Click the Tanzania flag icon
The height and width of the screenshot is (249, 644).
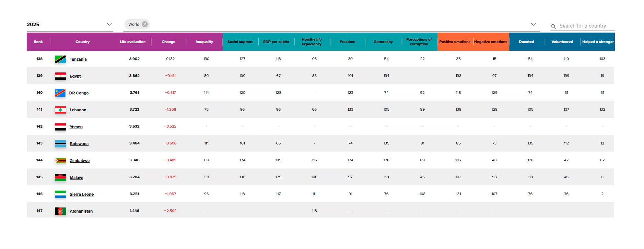tap(60, 59)
